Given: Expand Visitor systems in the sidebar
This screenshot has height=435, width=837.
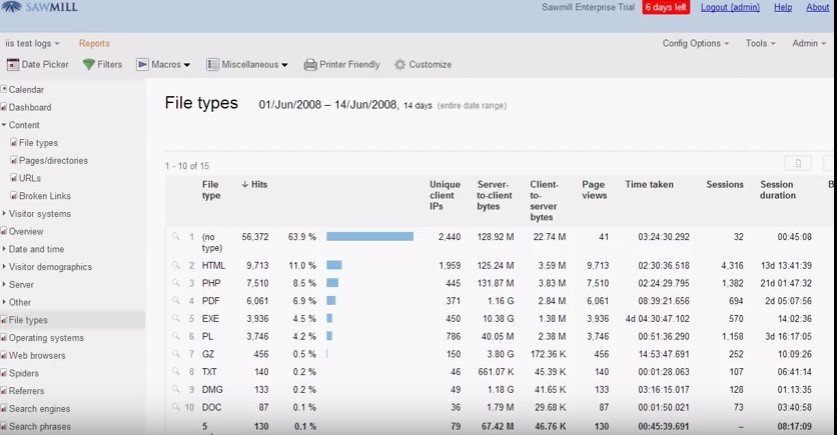Looking at the screenshot, I should 40,214.
